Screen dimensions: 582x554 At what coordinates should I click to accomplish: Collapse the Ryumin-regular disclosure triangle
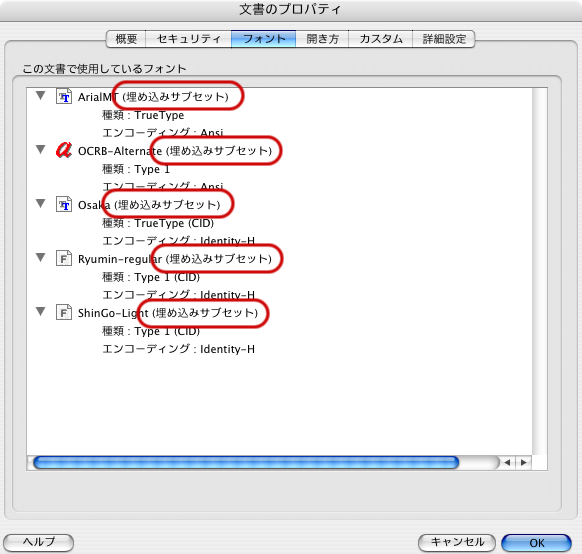(40, 258)
